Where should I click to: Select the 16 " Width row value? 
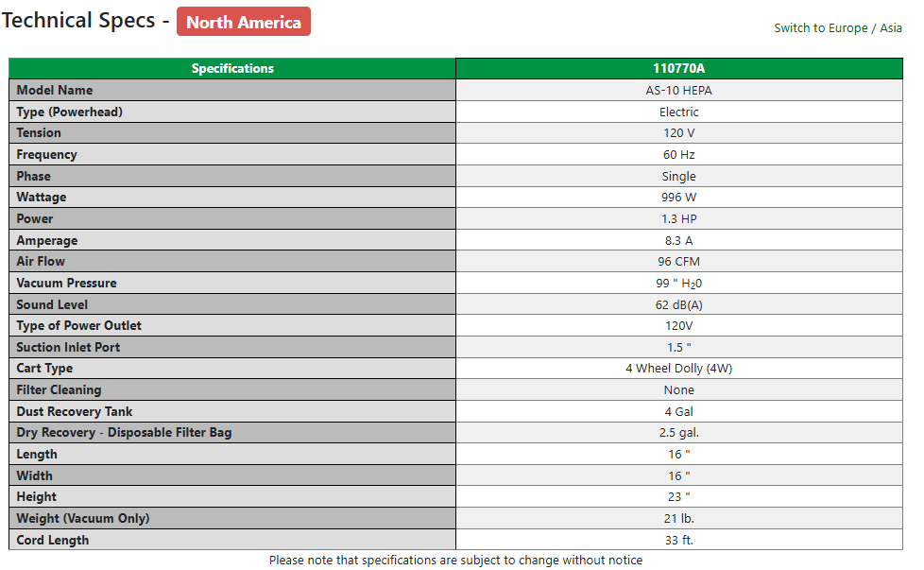tap(679, 475)
